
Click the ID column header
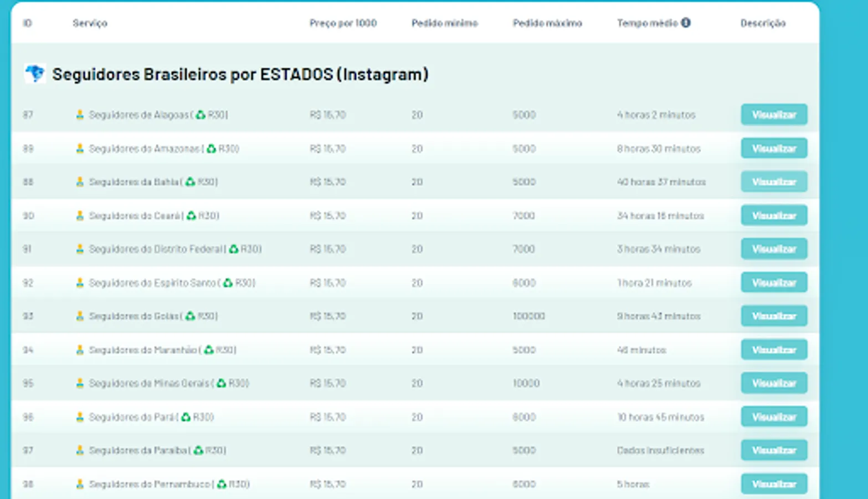pos(27,23)
